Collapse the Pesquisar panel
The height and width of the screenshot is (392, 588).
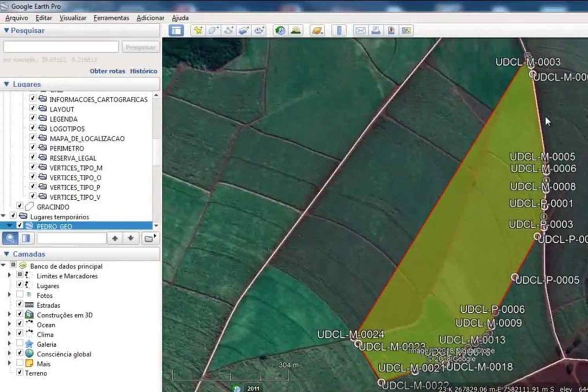pos(6,30)
